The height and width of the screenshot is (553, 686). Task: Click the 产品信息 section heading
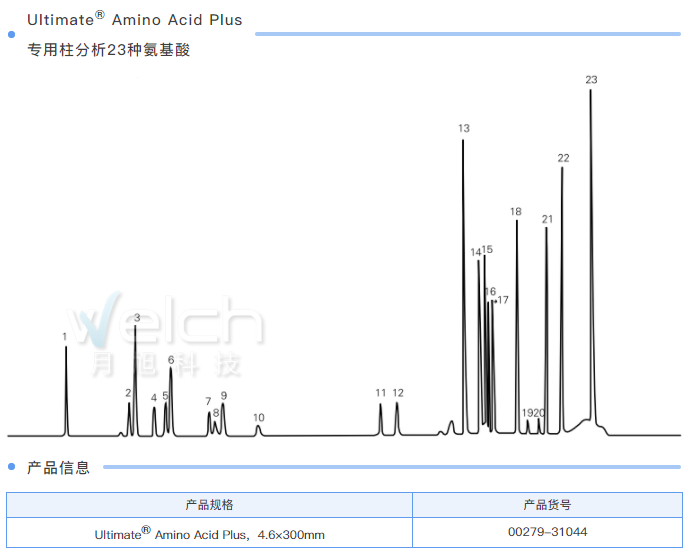[x=58, y=467]
